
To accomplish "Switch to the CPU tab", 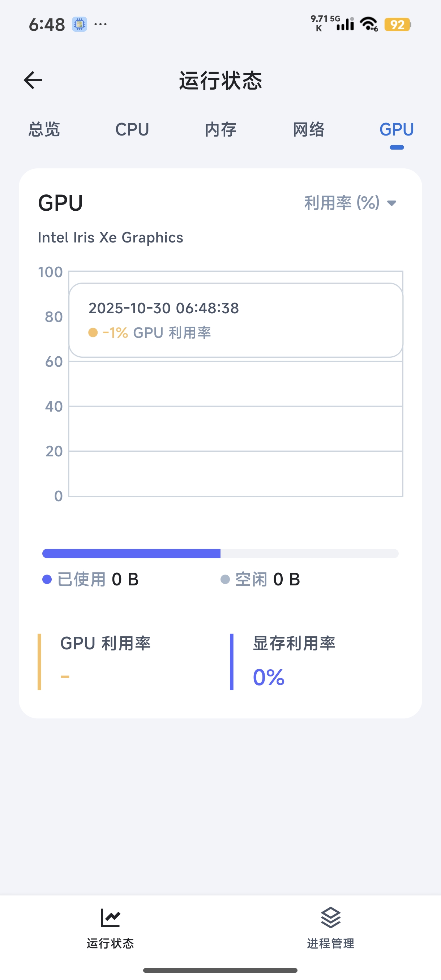I will pyautogui.click(x=132, y=130).
